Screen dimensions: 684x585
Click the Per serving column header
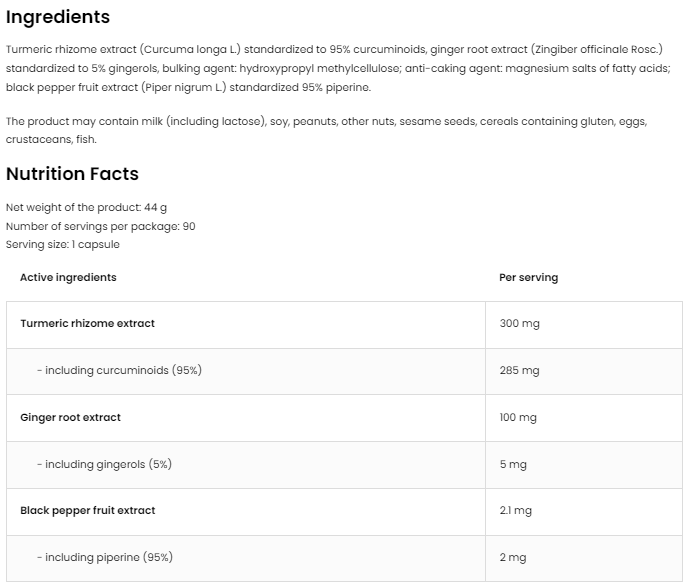tap(528, 278)
